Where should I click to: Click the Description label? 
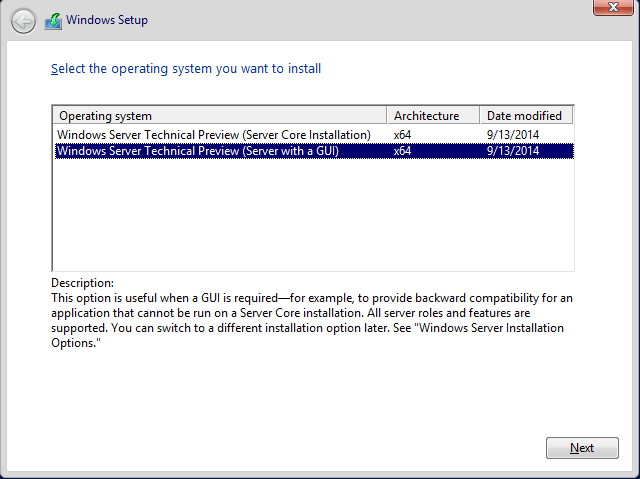[x=82, y=283]
